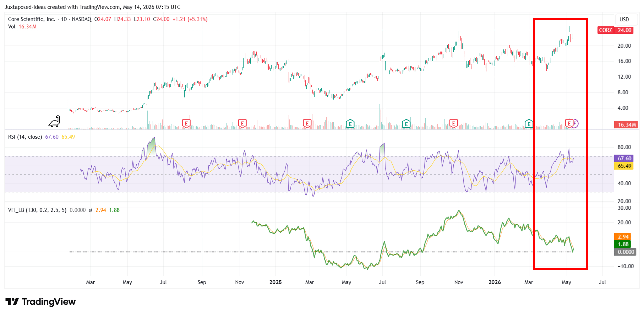Click the orange 2.94 VFI axis label

click(x=622, y=237)
